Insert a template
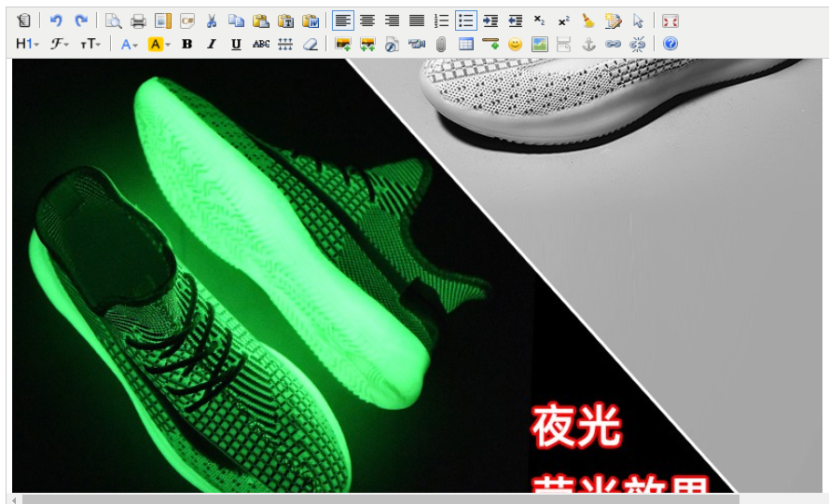 [163, 20]
